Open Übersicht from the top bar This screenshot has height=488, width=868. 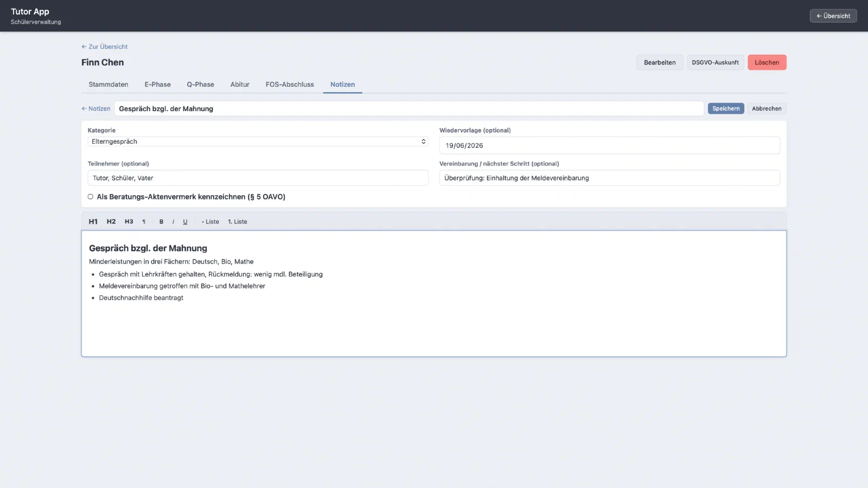point(833,16)
